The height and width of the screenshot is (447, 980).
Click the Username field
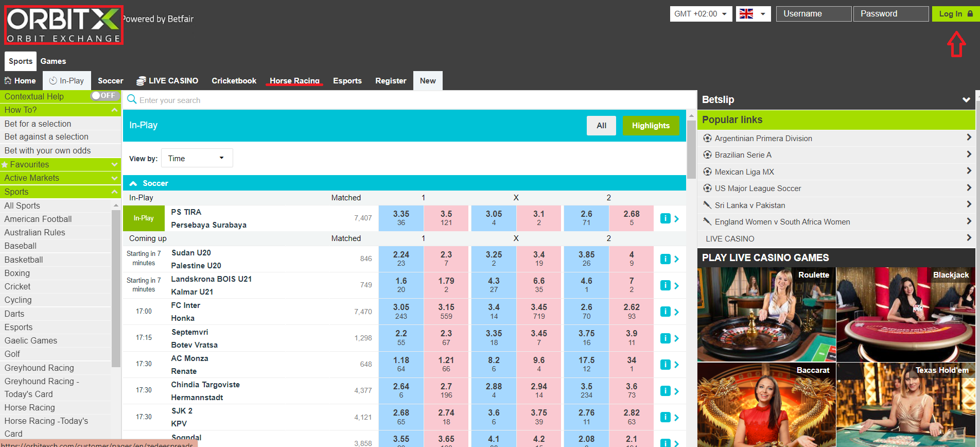pyautogui.click(x=814, y=14)
